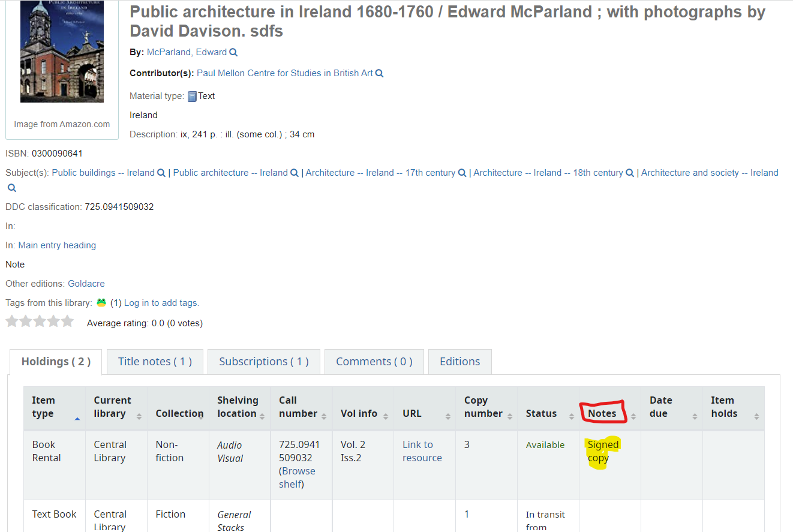
Task: Rate the book four stars
Action: tap(53, 321)
